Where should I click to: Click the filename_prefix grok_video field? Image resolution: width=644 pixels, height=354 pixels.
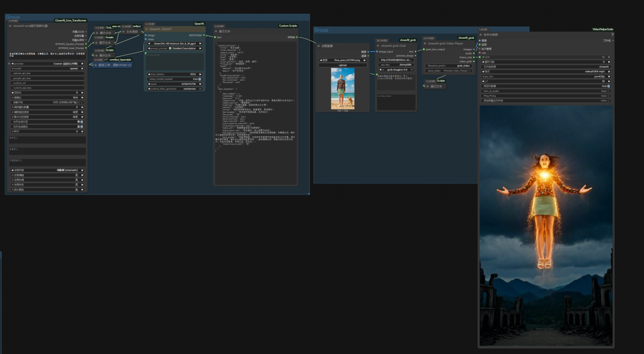tap(448, 66)
